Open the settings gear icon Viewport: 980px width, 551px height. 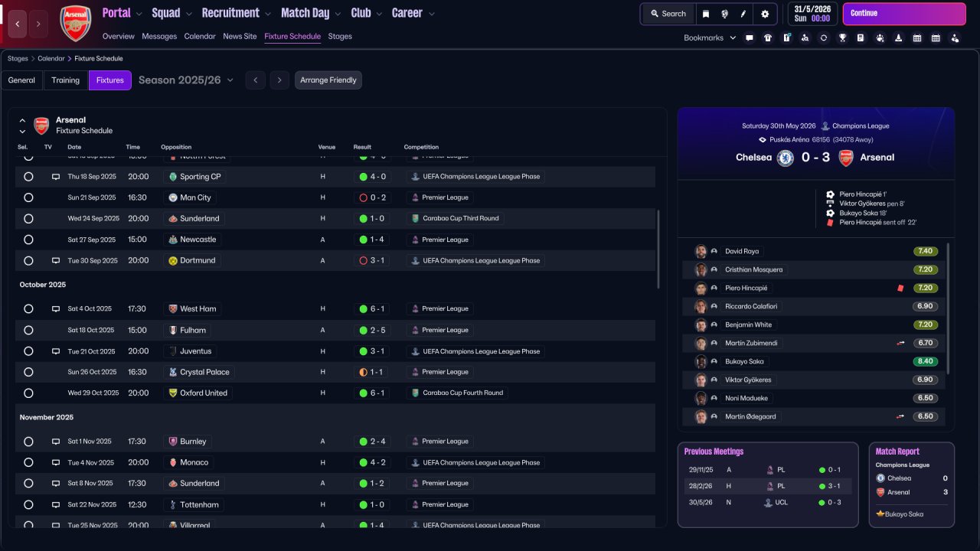click(765, 14)
